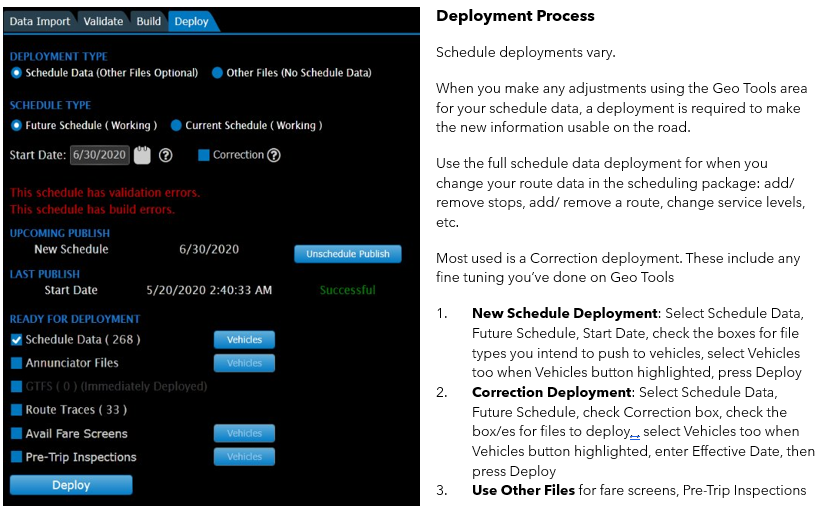Click the 'Use Other Files' bold text

[523, 490]
